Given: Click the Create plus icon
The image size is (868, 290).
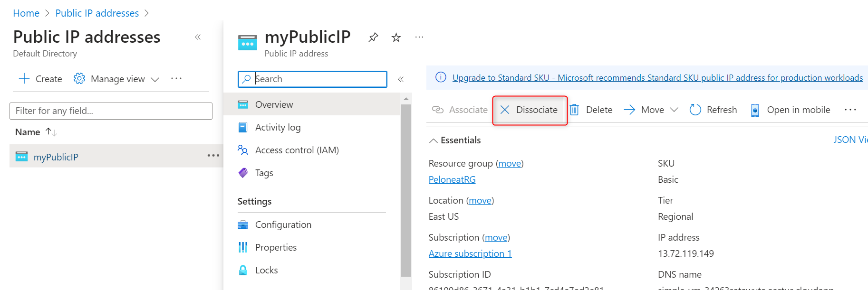Looking at the screenshot, I should [x=24, y=79].
